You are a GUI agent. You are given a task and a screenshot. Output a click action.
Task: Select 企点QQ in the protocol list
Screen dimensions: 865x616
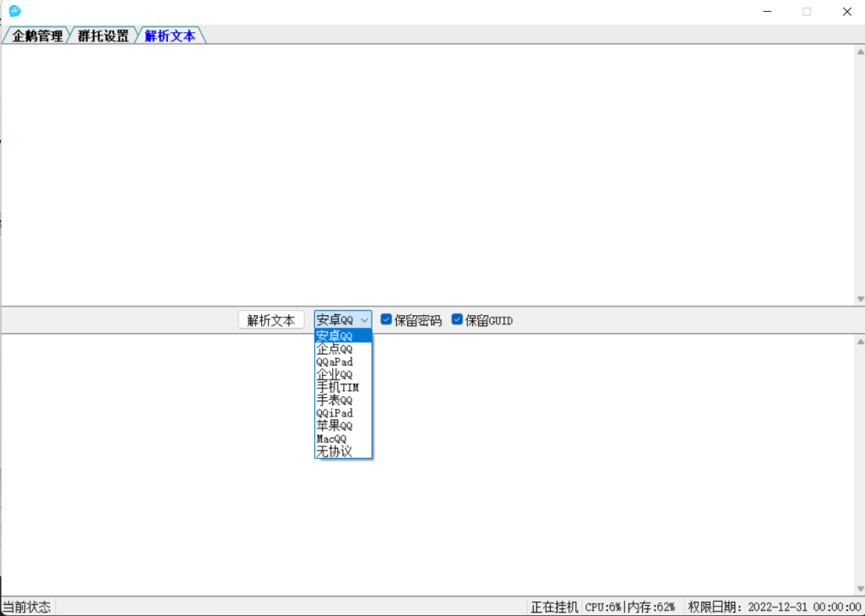[x=342, y=349]
